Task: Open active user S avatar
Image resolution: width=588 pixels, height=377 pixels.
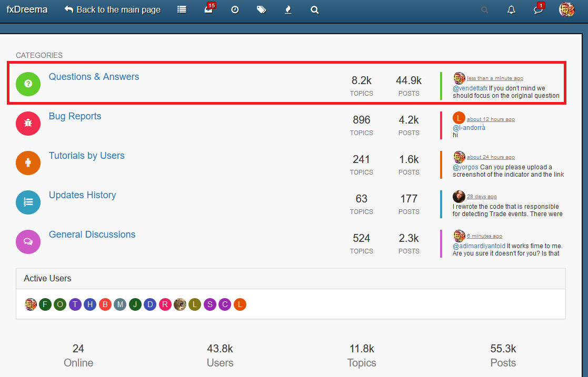Action: (x=210, y=304)
